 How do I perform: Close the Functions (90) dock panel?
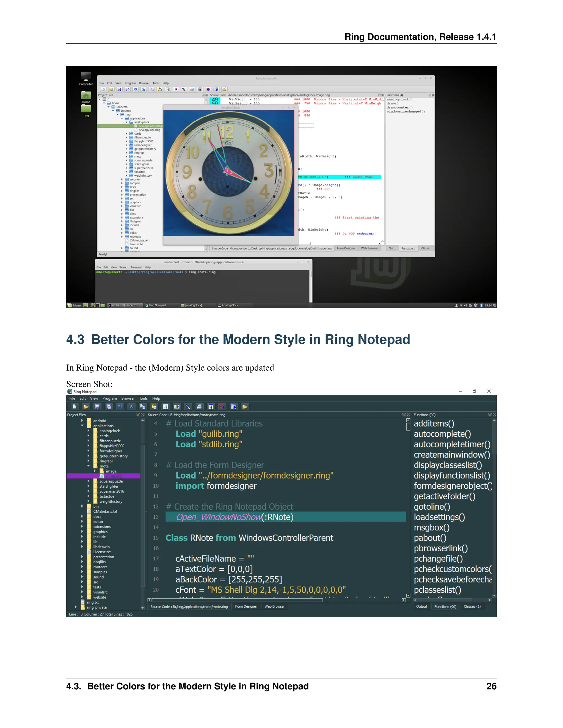495,415
